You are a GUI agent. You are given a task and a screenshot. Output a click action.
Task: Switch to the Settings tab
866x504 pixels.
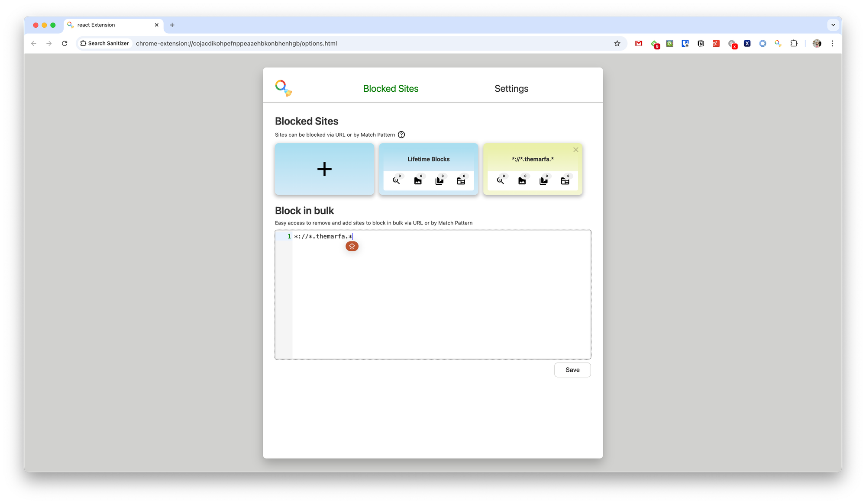tap(511, 89)
